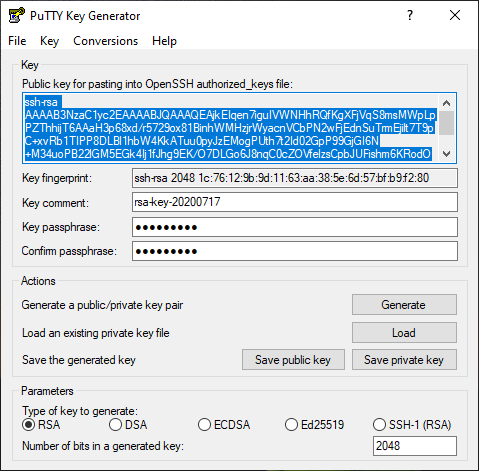Screen dimensions: 479x471
Task: Click the number of bits field showing 2048
Action: (x=415, y=446)
